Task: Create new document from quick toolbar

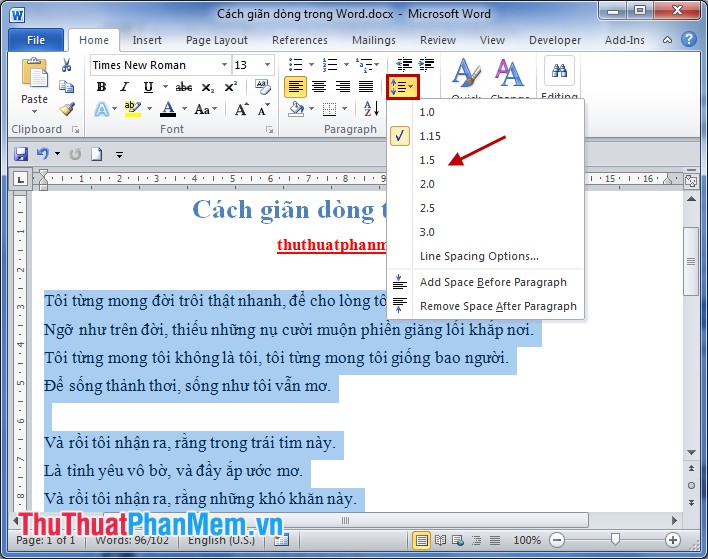Action: [x=96, y=154]
